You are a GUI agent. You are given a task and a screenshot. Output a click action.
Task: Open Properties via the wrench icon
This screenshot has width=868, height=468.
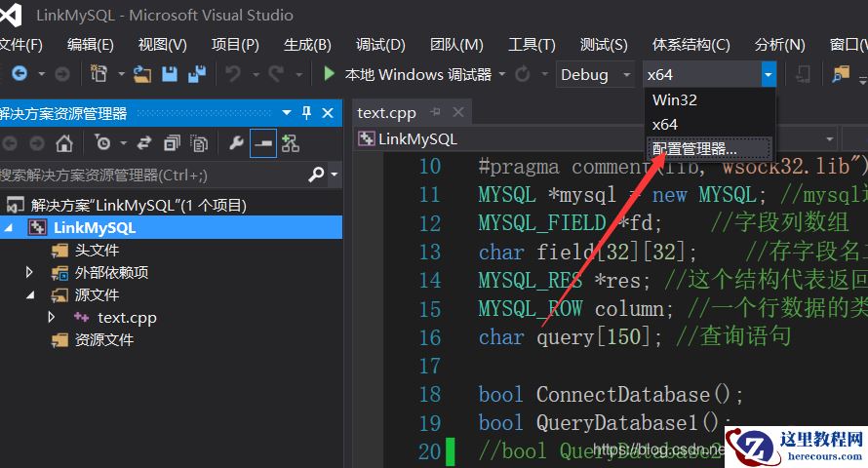(236, 144)
